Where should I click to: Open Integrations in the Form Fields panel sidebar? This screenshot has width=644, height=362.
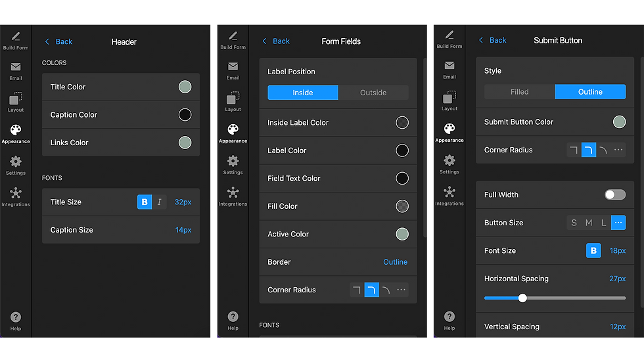pyautogui.click(x=233, y=196)
